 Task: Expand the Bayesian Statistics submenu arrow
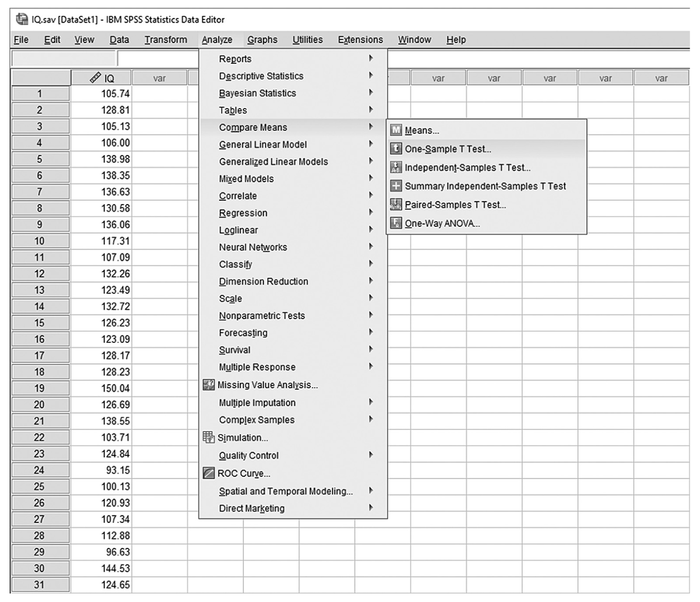[371, 93]
